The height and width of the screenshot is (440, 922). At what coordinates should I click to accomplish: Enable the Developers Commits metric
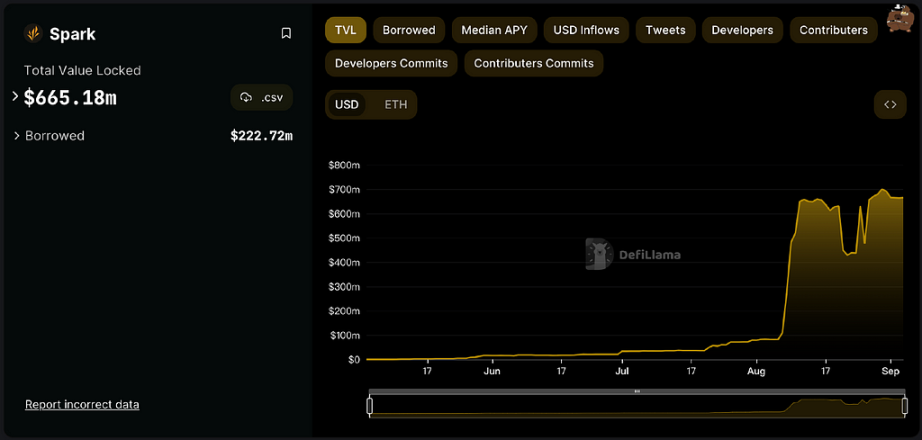tap(392, 64)
